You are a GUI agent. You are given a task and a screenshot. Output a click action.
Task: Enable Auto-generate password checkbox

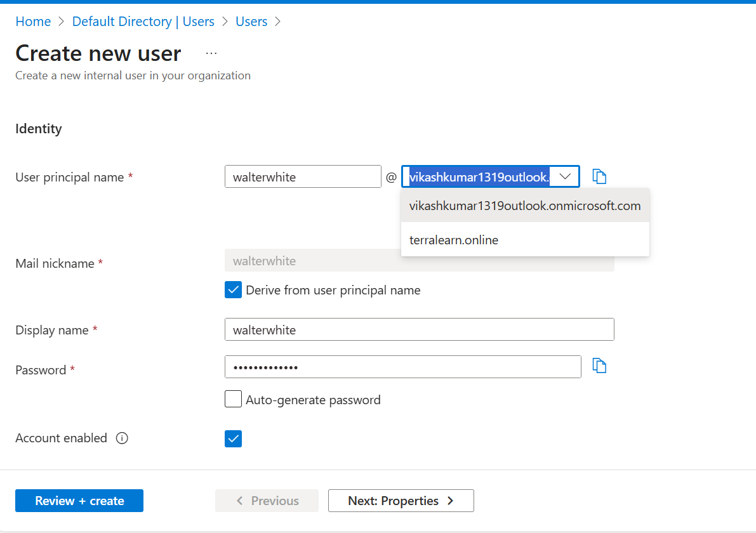(x=234, y=400)
